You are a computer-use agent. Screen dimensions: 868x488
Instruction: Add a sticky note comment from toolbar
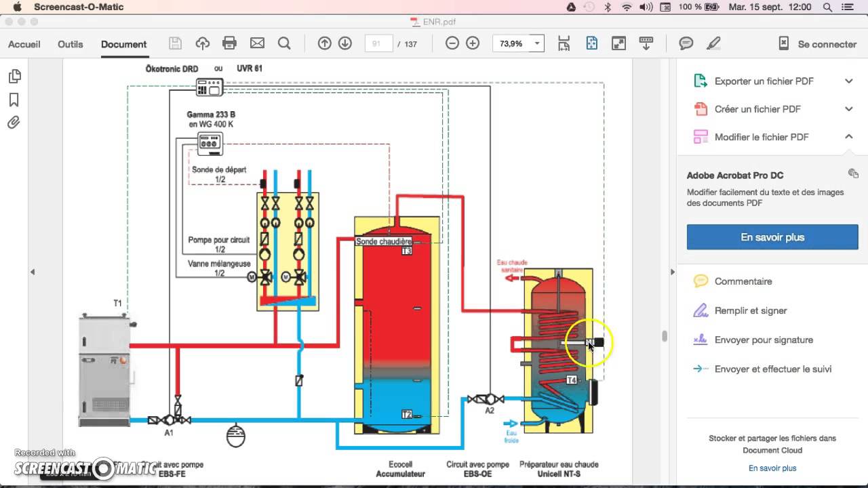[686, 43]
